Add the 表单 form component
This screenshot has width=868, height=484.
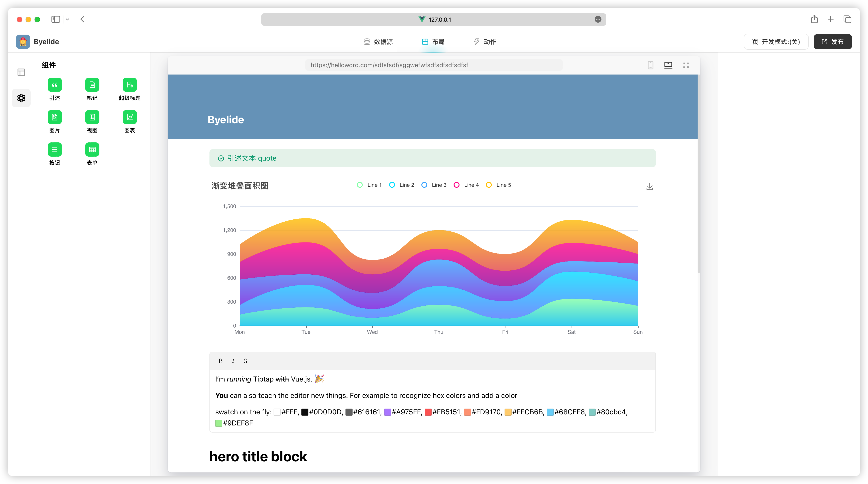[92, 150]
